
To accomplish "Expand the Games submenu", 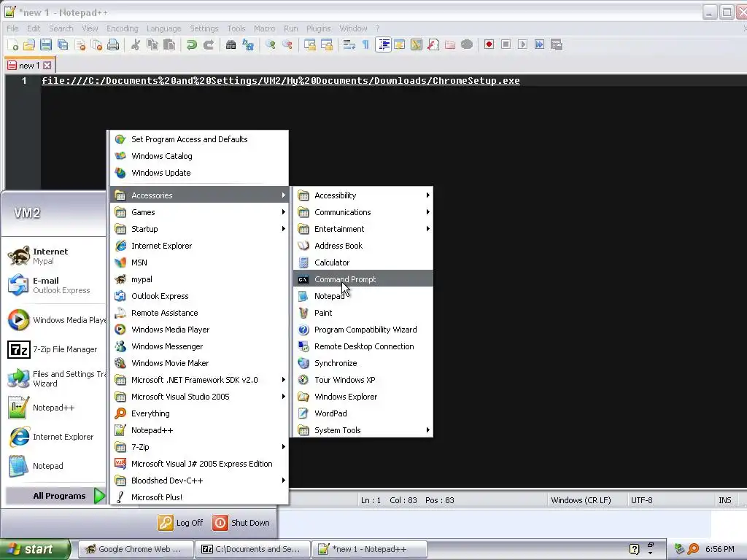I will [199, 212].
